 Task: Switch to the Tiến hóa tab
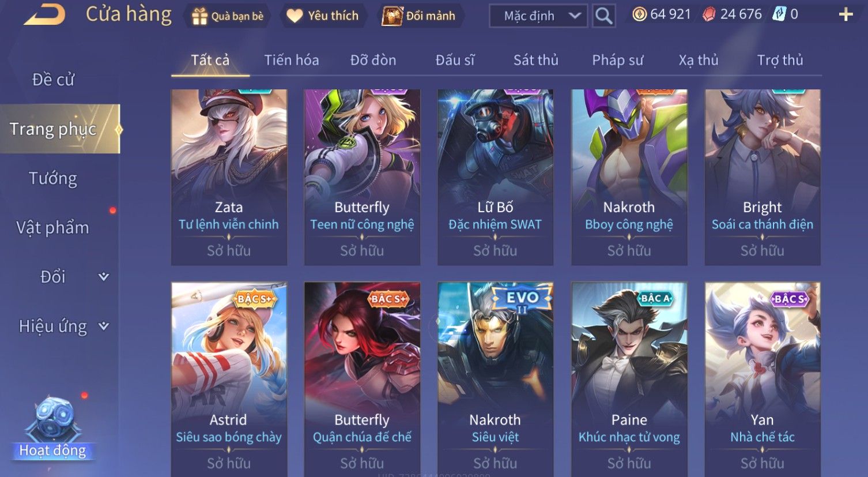291,60
